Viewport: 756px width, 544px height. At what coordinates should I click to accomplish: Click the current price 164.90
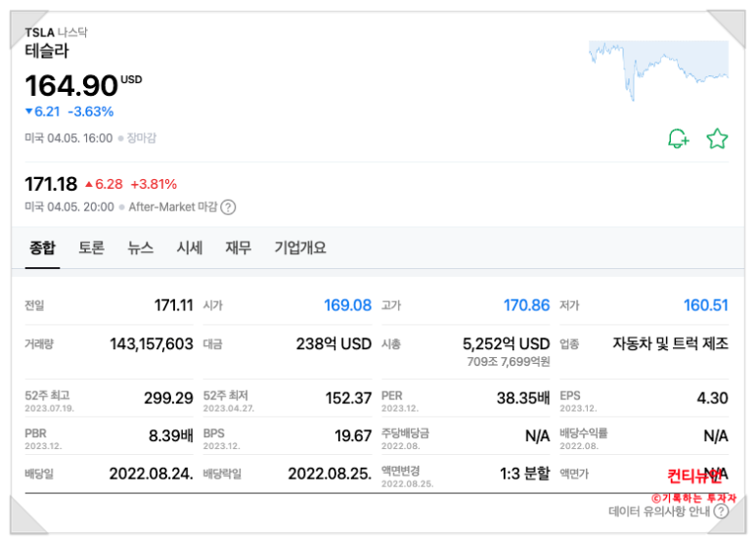pyautogui.click(x=71, y=86)
